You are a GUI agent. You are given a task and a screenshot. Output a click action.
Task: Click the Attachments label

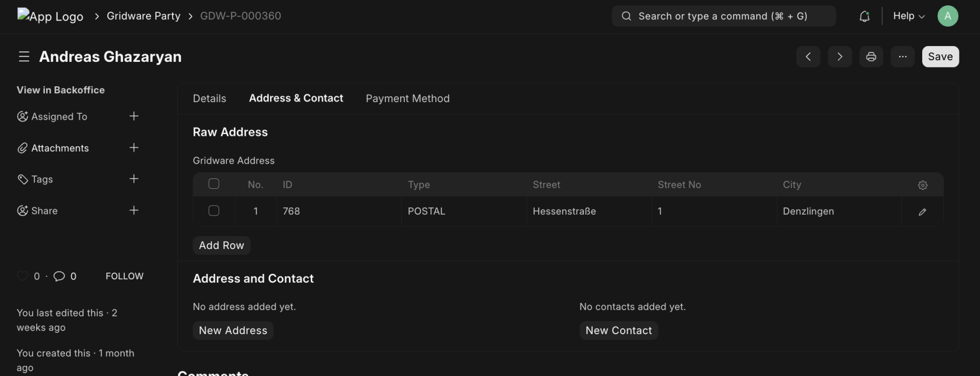point(60,148)
